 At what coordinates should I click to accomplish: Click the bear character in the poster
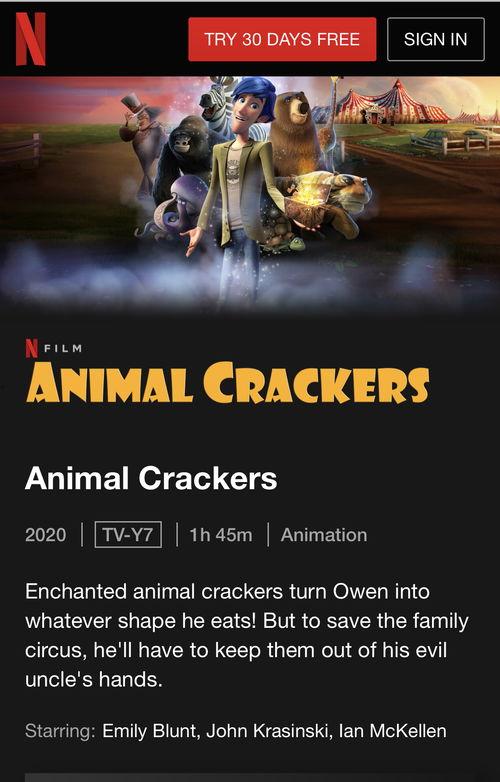(298, 132)
